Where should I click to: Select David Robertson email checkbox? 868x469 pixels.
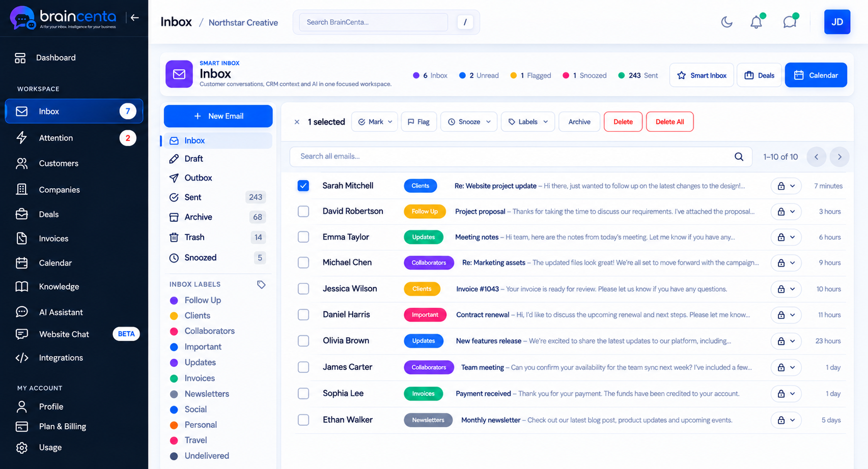[303, 211]
